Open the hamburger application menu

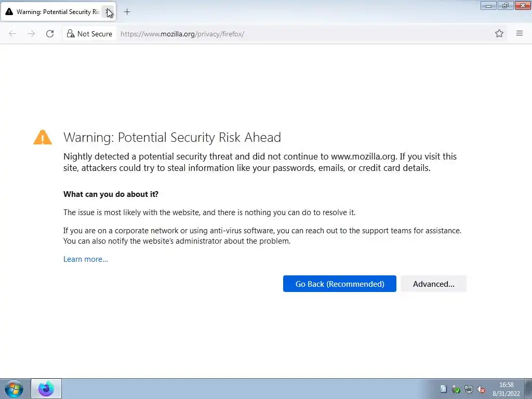pos(520,33)
